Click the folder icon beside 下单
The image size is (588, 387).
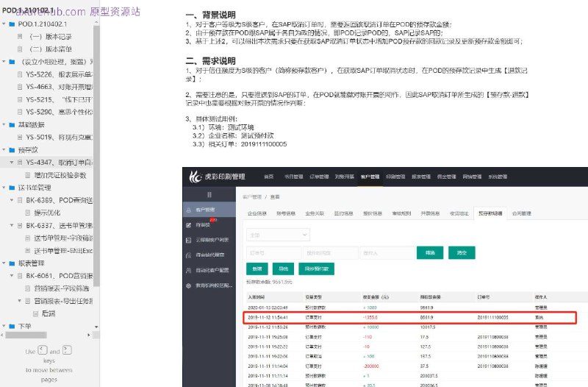(x=12, y=326)
